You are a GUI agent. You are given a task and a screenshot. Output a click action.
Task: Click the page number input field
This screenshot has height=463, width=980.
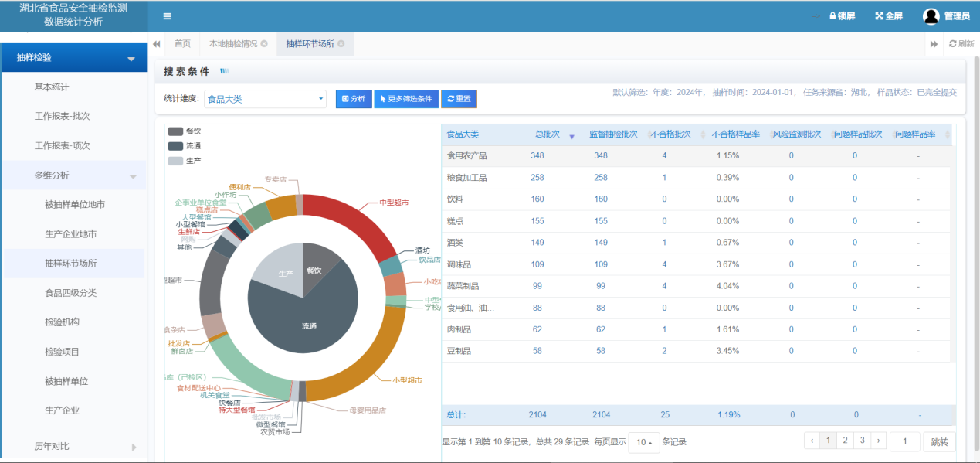coord(905,441)
